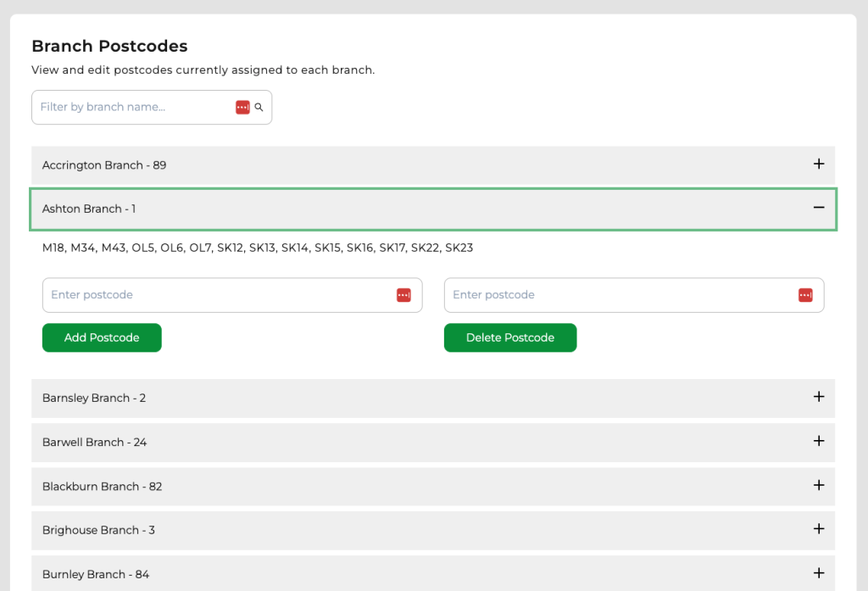The image size is (868, 591).
Task: Click the search icon in the filter field
Action: [x=259, y=107]
